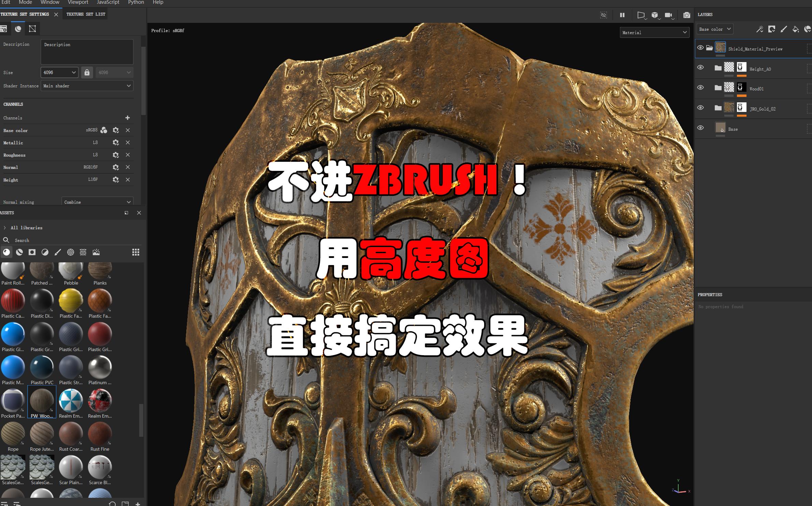Click the Description text box
This screenshot has height=506, width=812.
[x=87, y=52]
